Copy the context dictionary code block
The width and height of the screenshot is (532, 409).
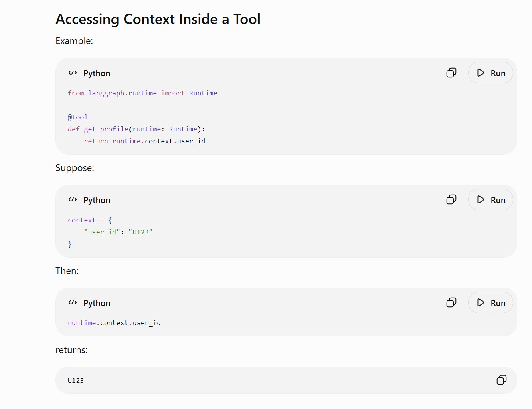tap(451, 199)
